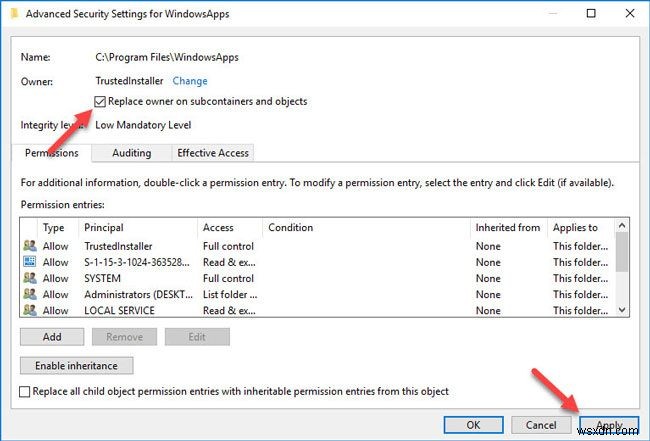
Task: Click the Remove button
Action: click(124, 337)
